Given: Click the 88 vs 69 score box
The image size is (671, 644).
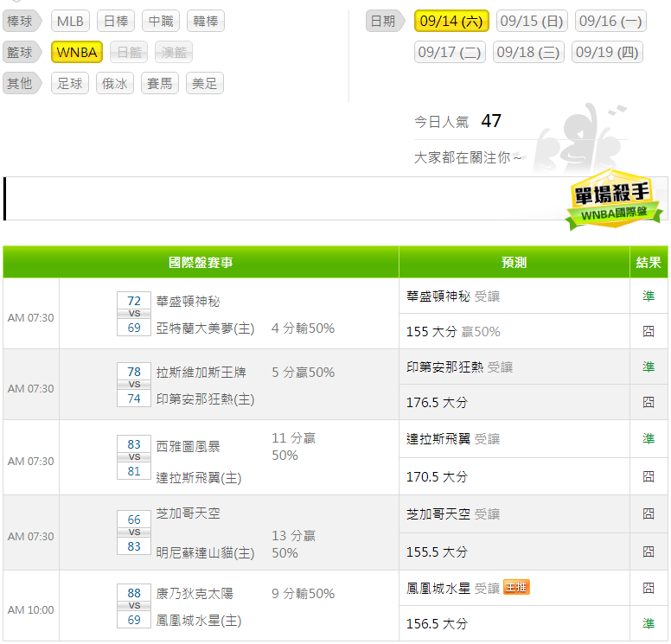Looking at the screenshot, I should pyautogui.click(x=134, y=607).
